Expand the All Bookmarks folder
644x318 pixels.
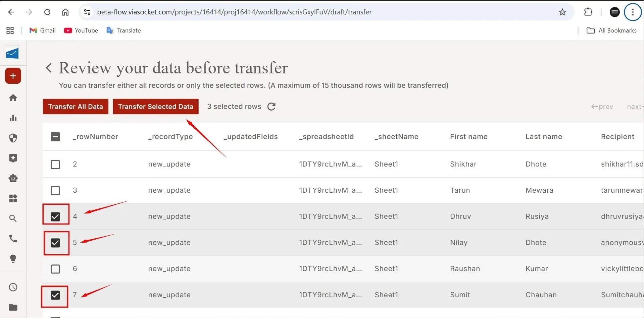(x=611, y=30)
